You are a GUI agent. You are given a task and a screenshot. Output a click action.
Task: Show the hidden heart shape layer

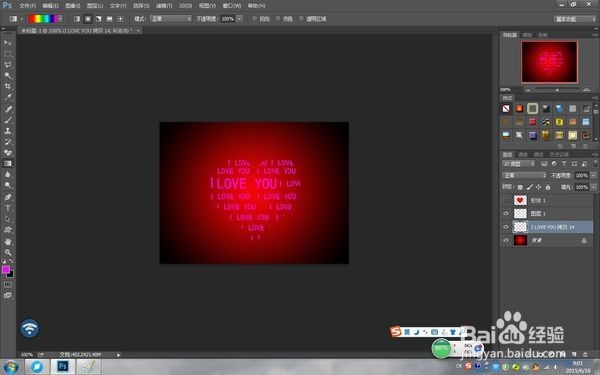(506, 200)
